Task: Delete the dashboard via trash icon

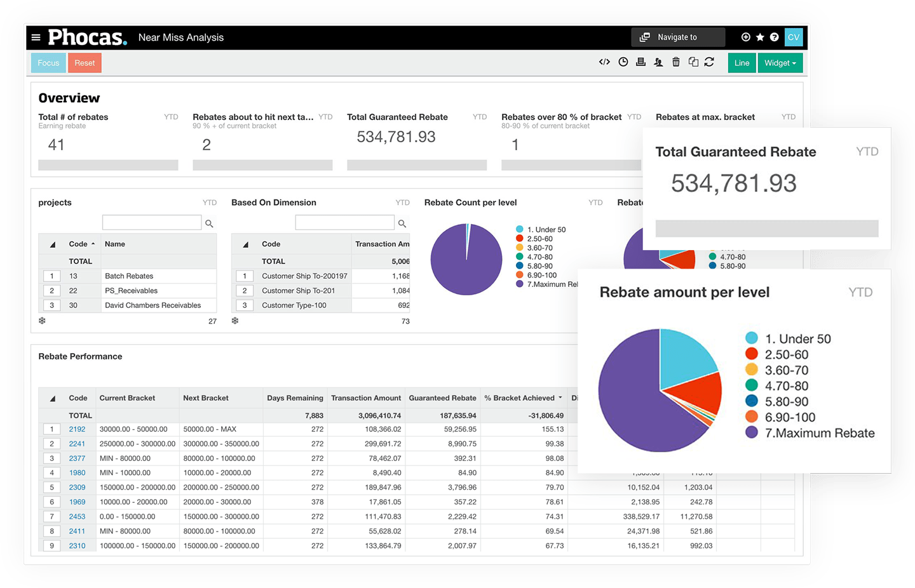Action: pyautogui.click(x=675, y=62)
